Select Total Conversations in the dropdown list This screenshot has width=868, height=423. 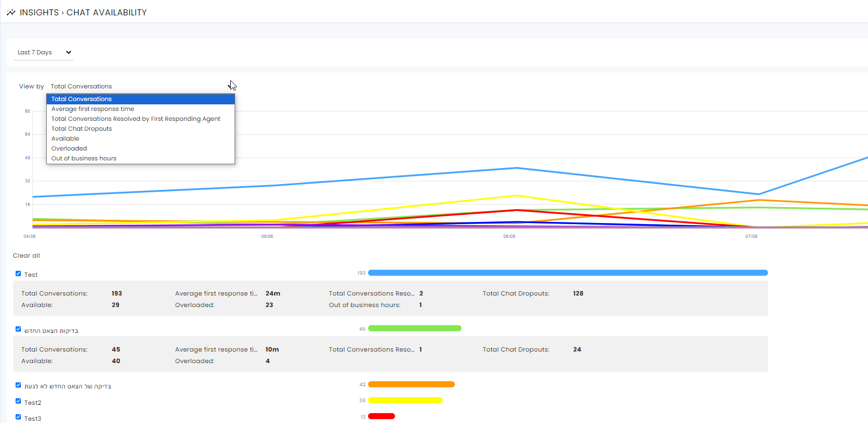tap(141, 99)
